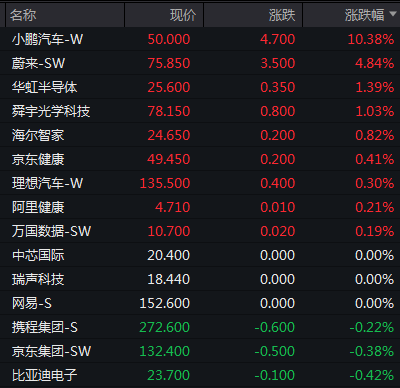Click the percentage 0.21%
This screenshot has height=388, width=400.
(375, 207)
